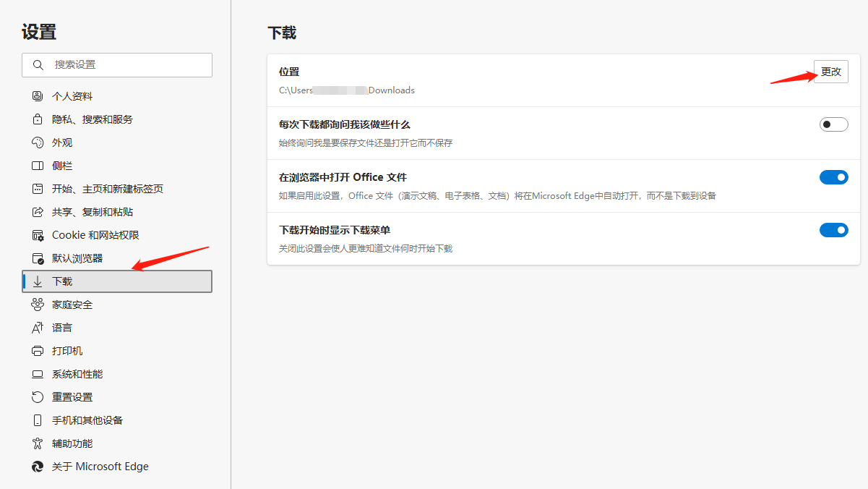Disable 在浏览器中打开 Office 文件
This screenshot has height=489, width=868.
833,177
